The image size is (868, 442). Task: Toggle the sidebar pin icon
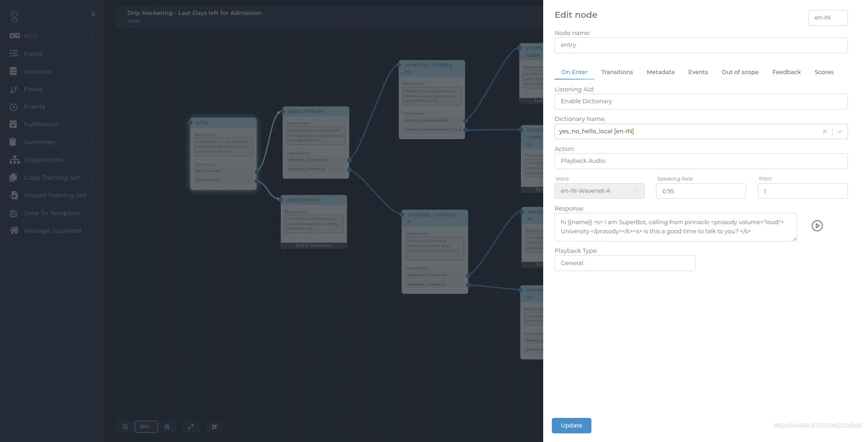point(93,15)
